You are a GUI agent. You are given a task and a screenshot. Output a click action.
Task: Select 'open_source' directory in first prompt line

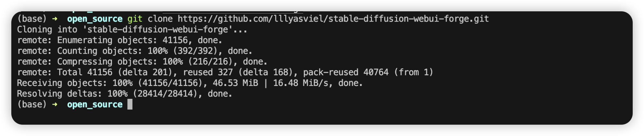[95, 19]
